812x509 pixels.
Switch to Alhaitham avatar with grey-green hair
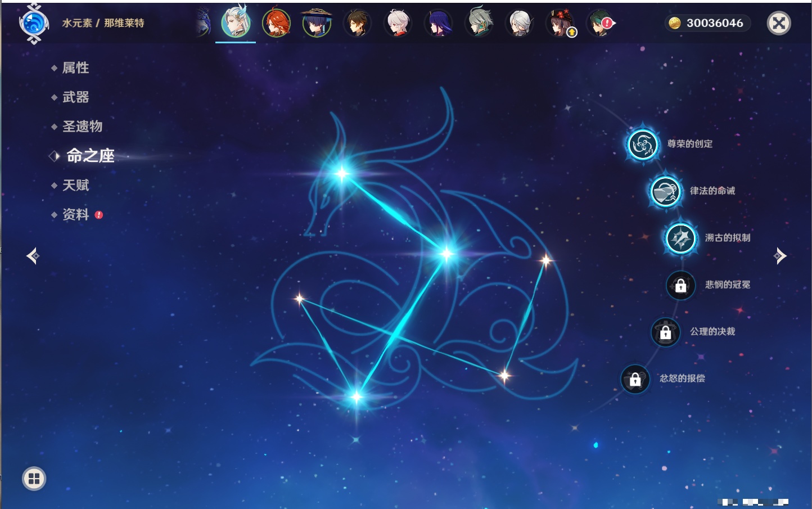tap(479, 22)
